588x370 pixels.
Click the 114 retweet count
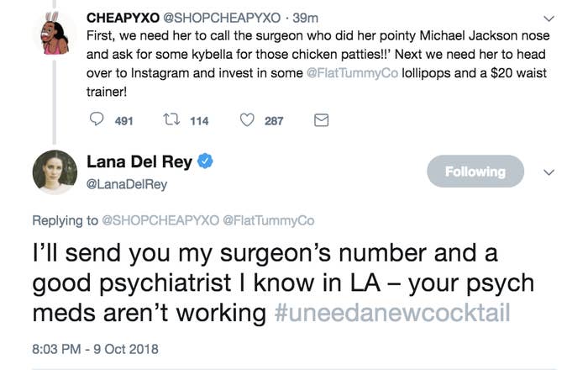198,121
